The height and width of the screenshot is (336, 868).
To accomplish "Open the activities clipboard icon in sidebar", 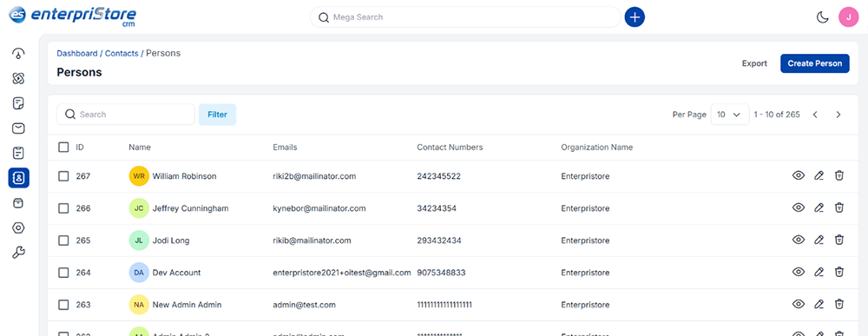I will click(18, 154).
